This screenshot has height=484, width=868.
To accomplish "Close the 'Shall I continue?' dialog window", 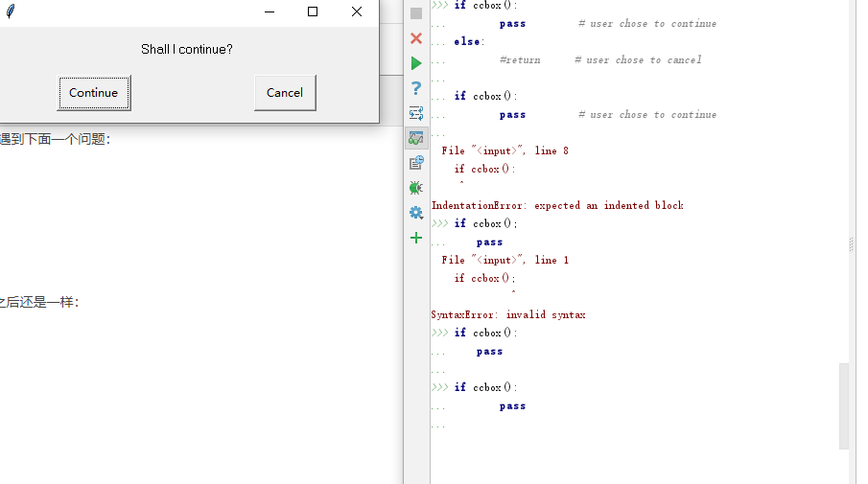I will 357,12.
